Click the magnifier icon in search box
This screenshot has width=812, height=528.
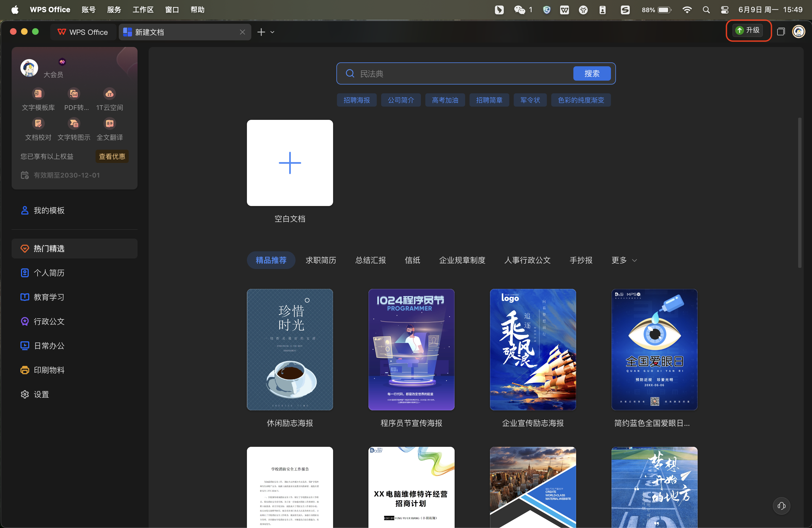350,73
